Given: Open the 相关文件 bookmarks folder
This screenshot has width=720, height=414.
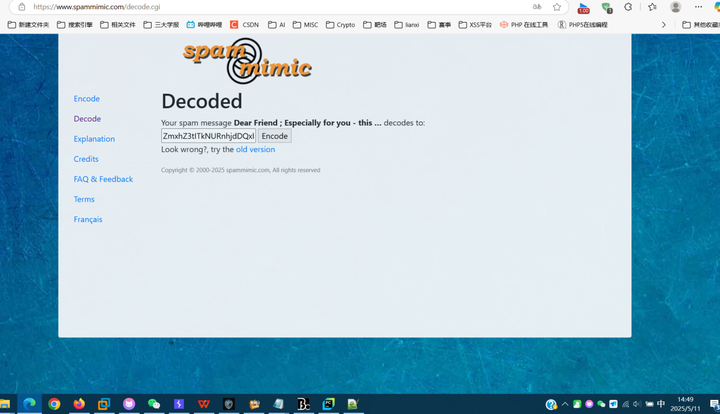Looking at the screenshot, I should click(118, 25).
